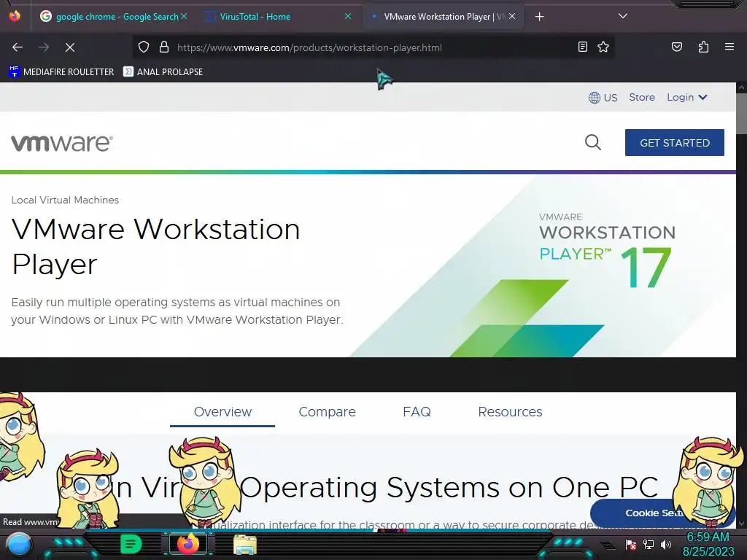Screen dimensions: 747x560
Task: Toggle reader view icon in address bar
Action: (x=582, y=47)
